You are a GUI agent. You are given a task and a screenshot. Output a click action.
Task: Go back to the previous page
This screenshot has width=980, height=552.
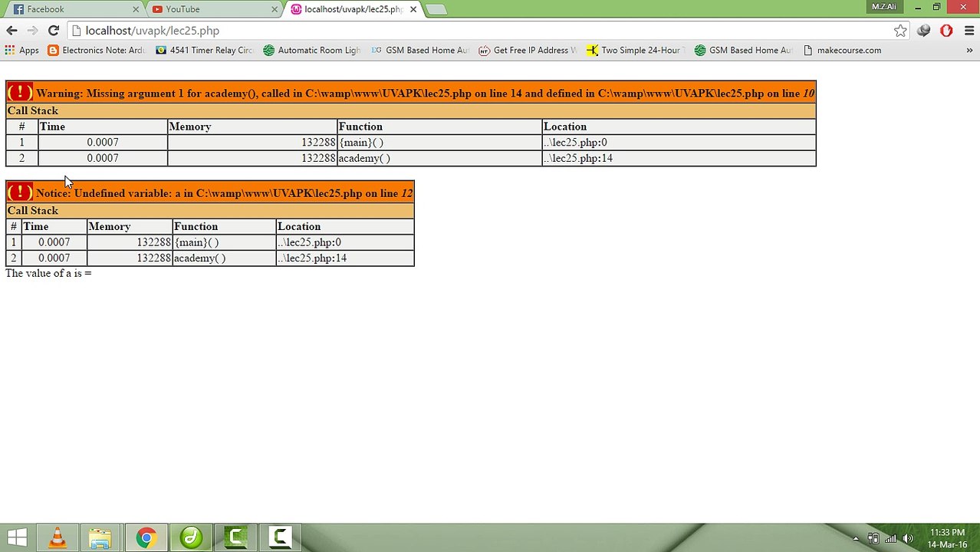click(12, 31)
